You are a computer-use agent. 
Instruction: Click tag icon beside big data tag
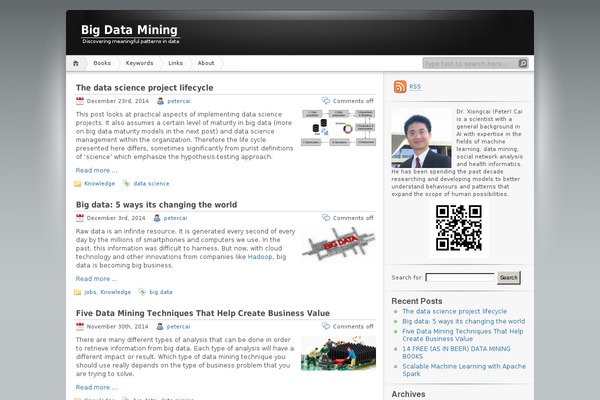click(x=142, y=292)
